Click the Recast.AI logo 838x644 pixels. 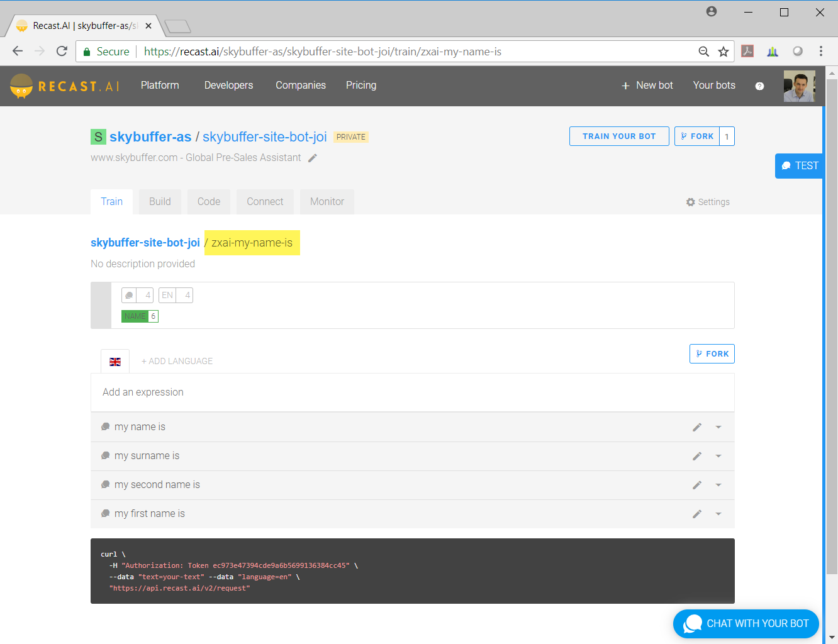[65, 86]
